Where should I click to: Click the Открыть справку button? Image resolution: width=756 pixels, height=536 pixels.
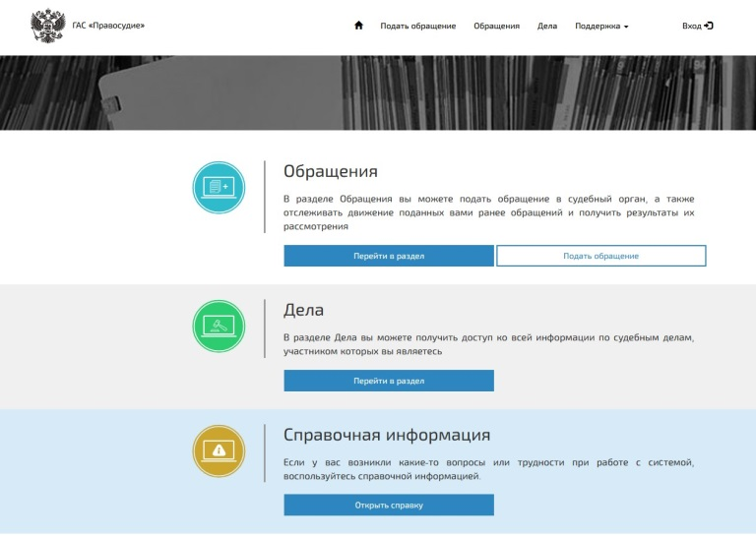point(389,506)
